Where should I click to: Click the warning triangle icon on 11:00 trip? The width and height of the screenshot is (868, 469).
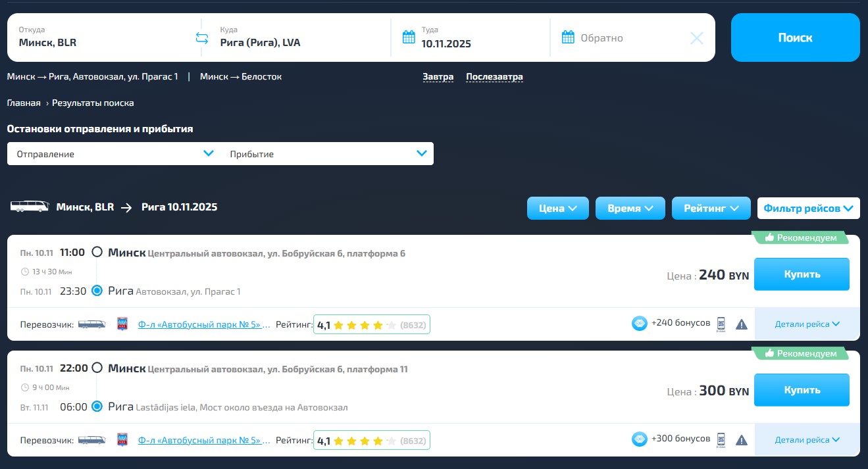tap(742, 324)
